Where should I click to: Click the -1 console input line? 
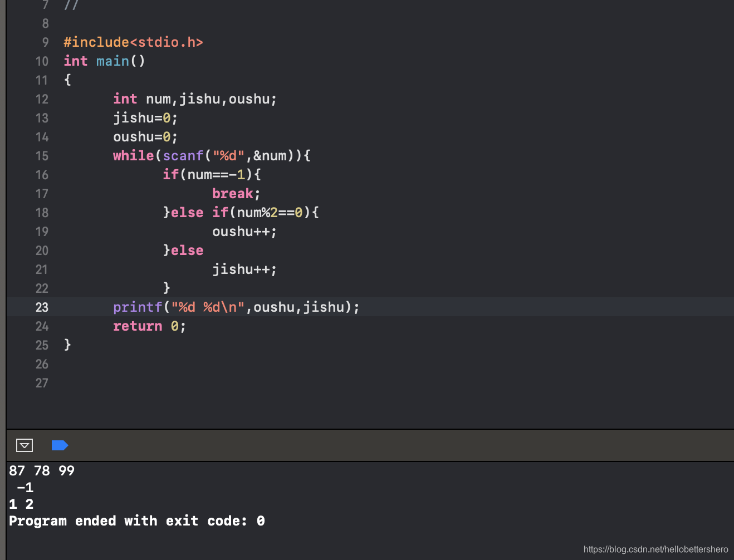[25, 488]
